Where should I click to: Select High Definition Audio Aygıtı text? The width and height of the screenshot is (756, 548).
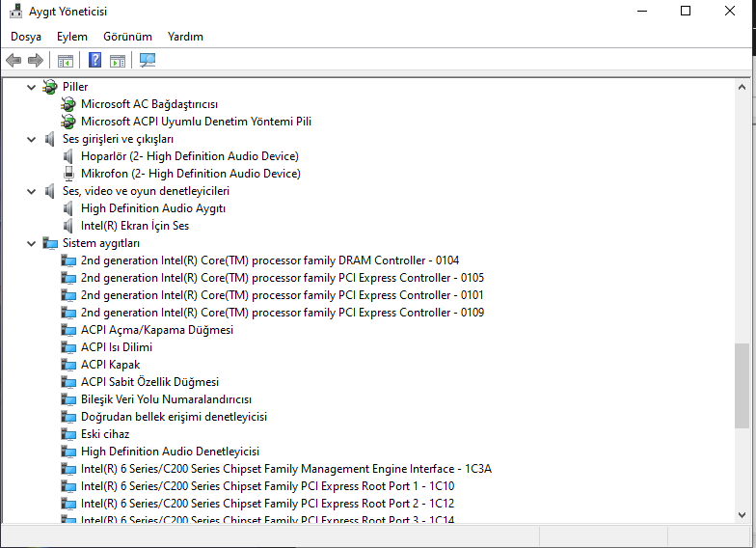(153, 208)
